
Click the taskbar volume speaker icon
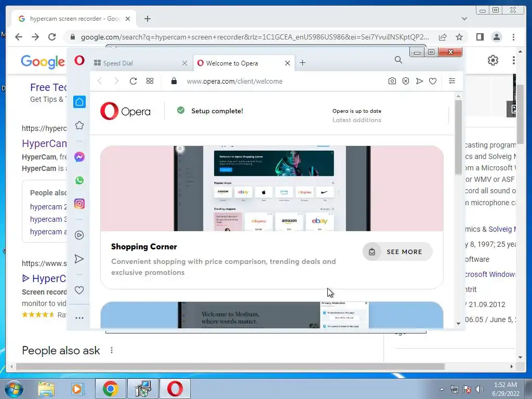click(x=480, y=389)
